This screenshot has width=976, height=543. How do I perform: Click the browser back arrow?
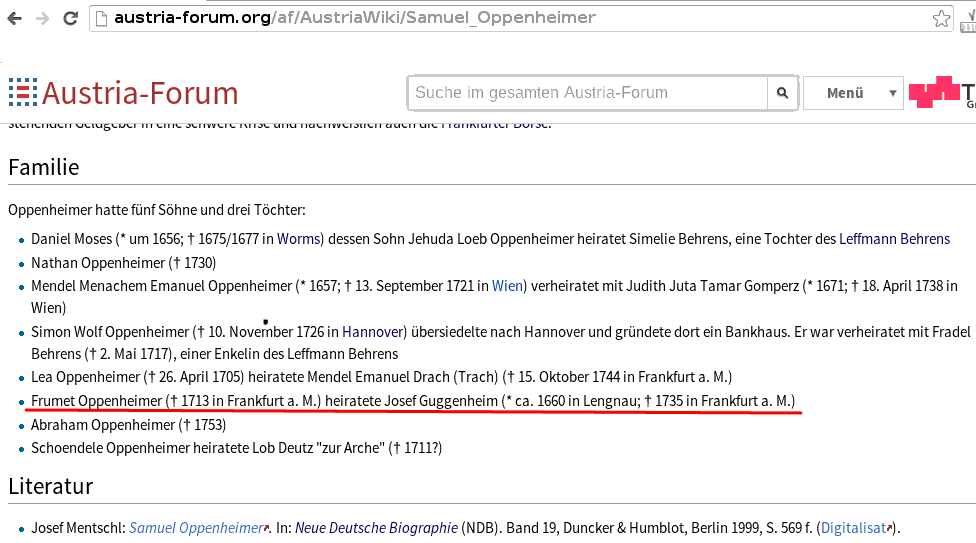click(14, 18)
